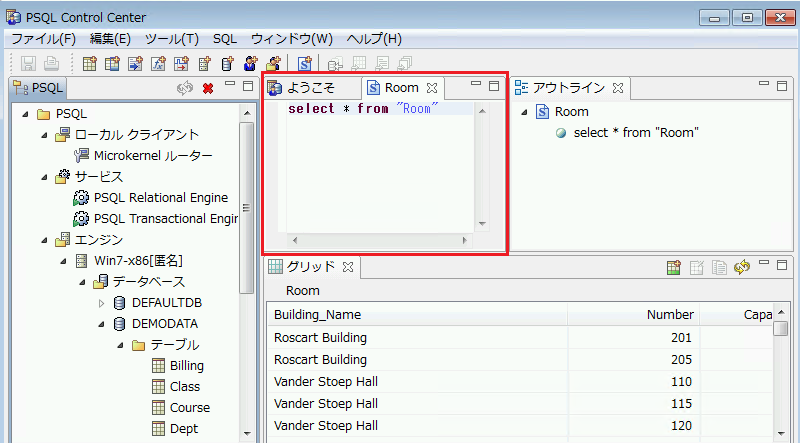This screenshot has width=800, height=443.
Task: Close the グリッド view tab
Action: pyautogui.click(x=347, y=266)
